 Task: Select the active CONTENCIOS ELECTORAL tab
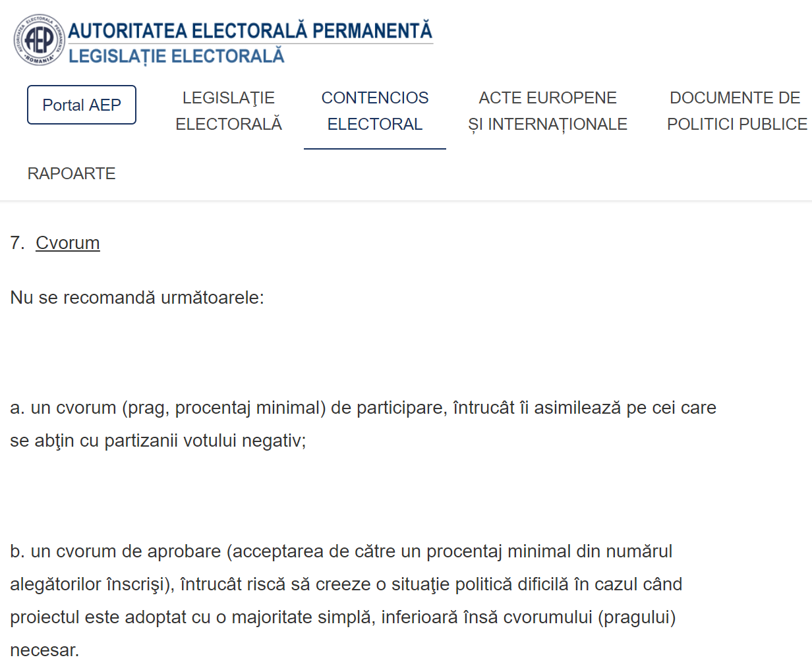pos(374,110)
